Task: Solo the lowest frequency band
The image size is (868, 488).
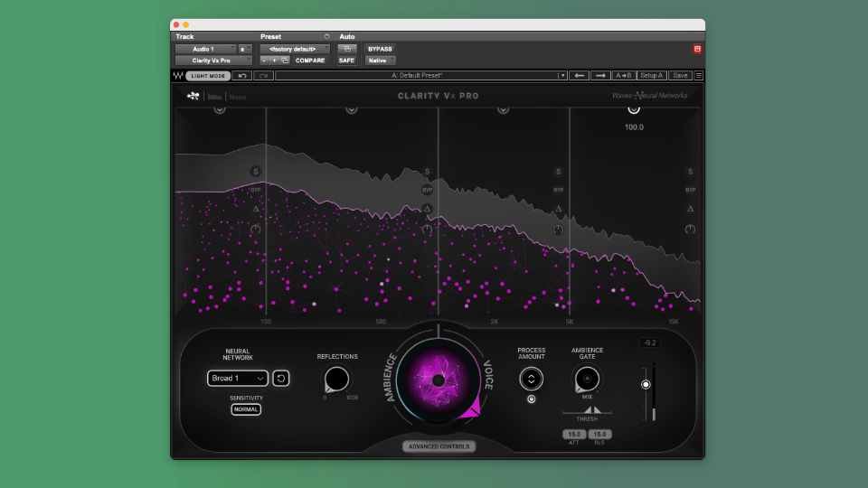Action: coord(255,172)
